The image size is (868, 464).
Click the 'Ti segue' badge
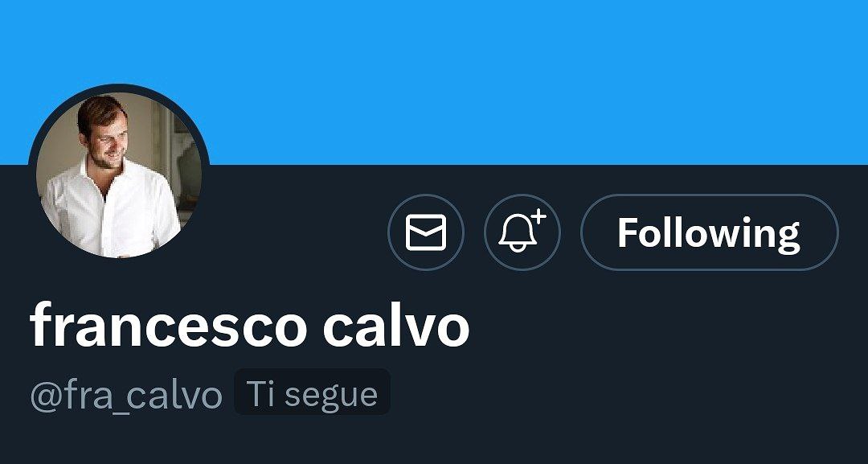click(x=312, y=392)
